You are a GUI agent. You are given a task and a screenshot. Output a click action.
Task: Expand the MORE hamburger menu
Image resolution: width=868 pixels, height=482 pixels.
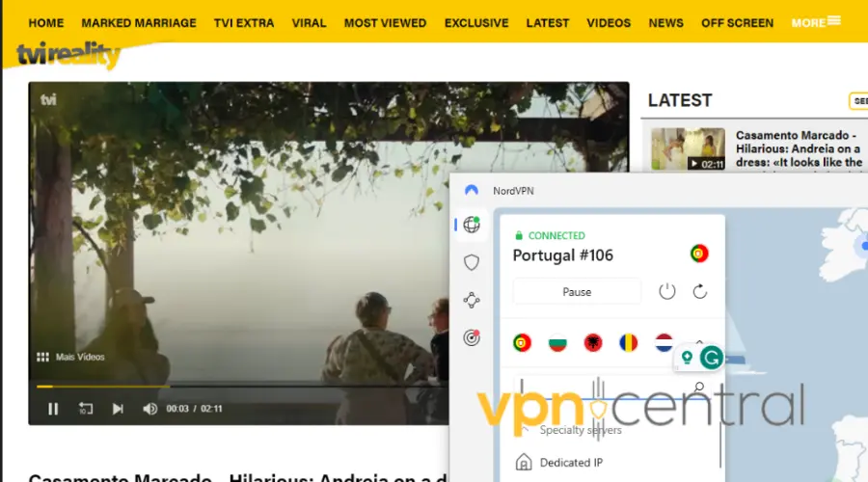pyautogui.click(x=817, y=23)
